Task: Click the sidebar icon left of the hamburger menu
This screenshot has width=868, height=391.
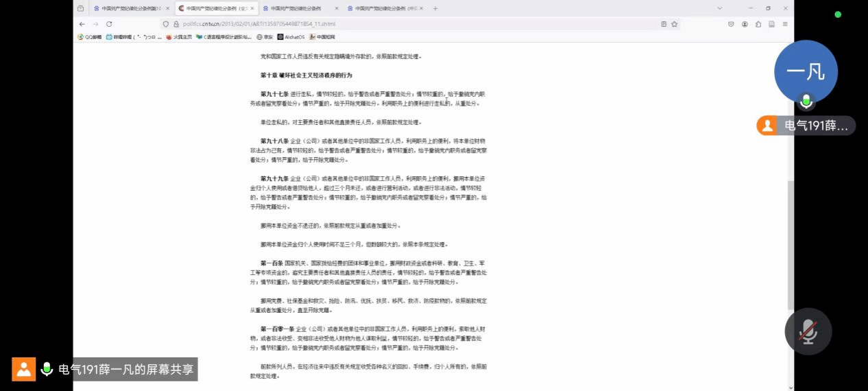Action: 772,23
